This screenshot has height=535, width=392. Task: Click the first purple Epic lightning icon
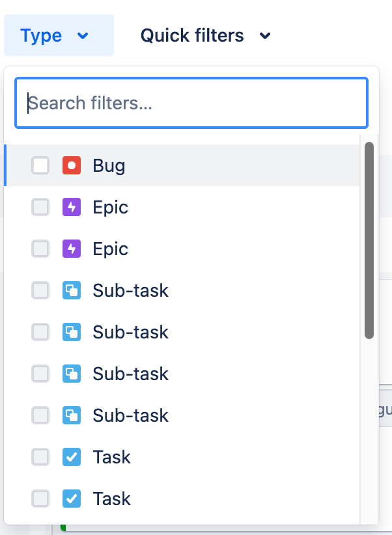pos(72,207)
